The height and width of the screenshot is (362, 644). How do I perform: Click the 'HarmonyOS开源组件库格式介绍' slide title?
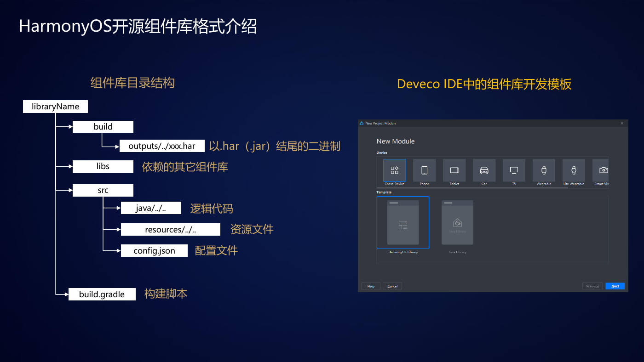(x=138, y=27)
